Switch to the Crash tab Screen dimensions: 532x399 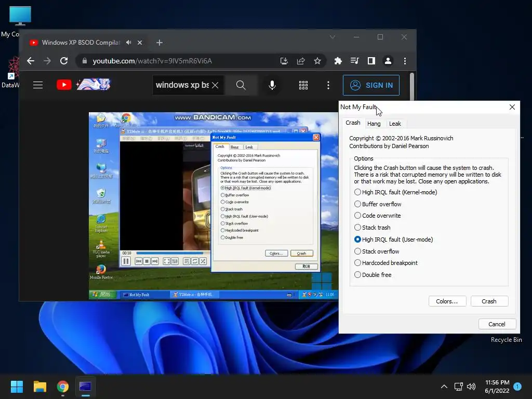[353, 123]
